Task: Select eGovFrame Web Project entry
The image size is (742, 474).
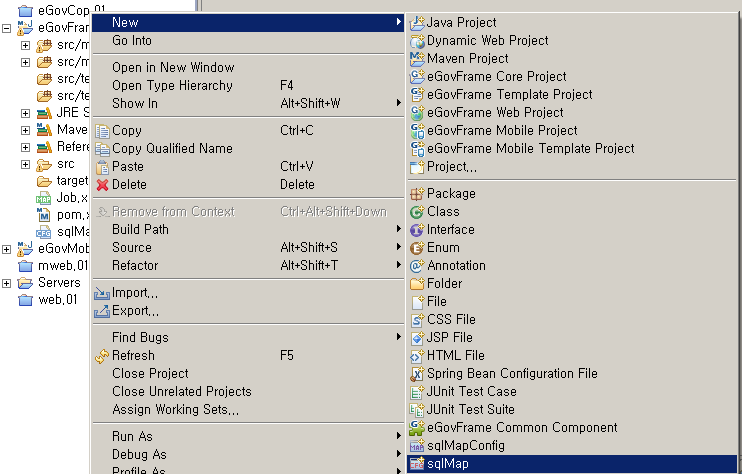Action: tap(495, 112)
